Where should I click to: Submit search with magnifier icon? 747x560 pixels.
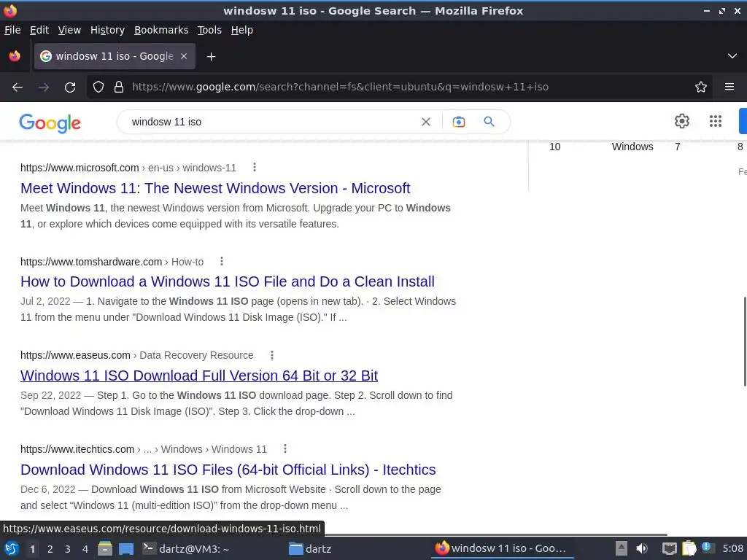click(489, 122)
